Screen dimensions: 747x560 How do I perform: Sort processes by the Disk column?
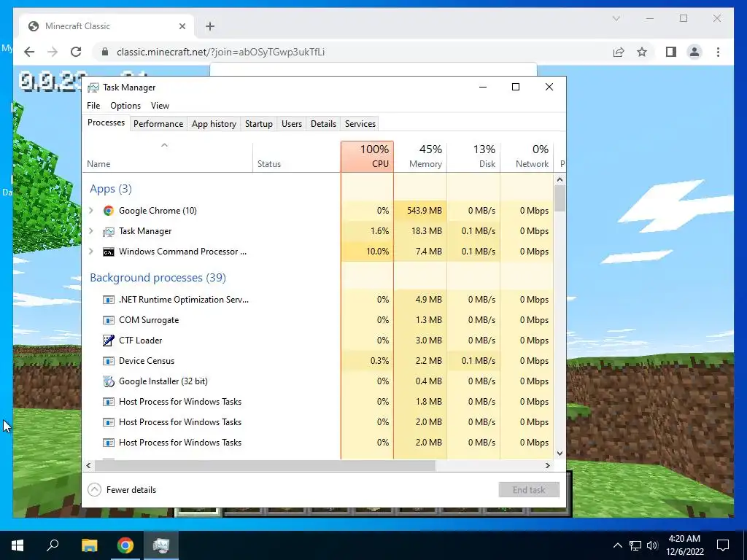(x=473, y=156)
